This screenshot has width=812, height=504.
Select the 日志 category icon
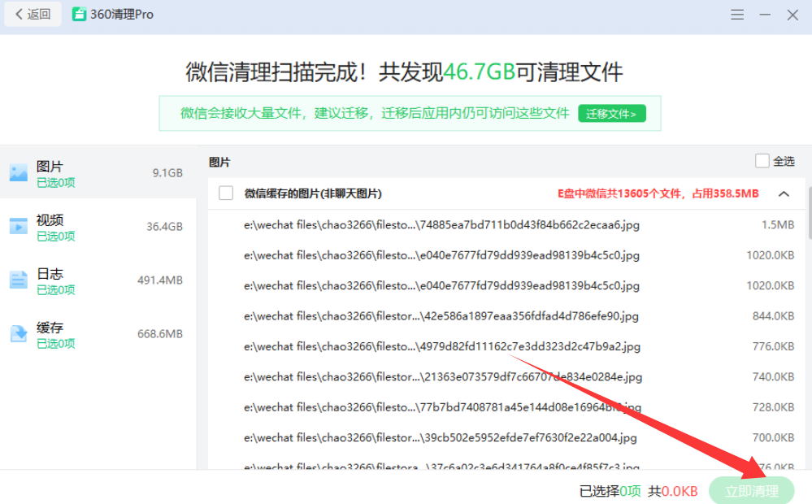[18, 280]
